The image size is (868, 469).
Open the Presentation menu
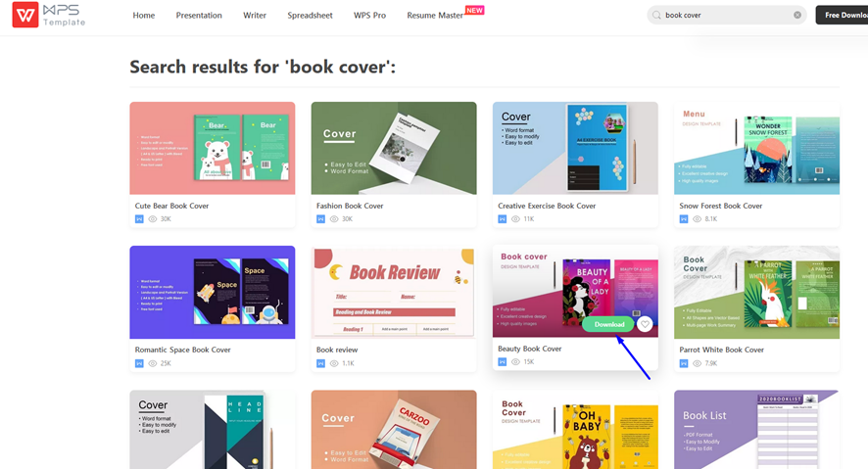coord(199,16)
